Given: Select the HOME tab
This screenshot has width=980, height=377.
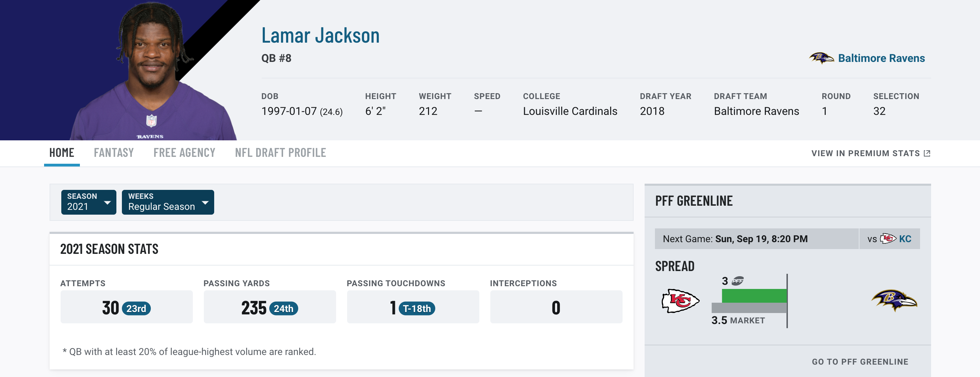Looking at the screenshot, I should coord(62,152).
